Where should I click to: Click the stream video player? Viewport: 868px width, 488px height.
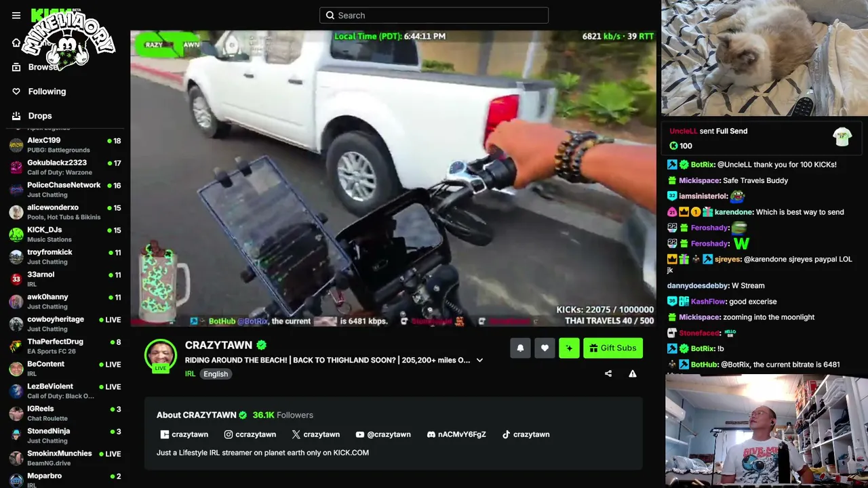[393, 178]
